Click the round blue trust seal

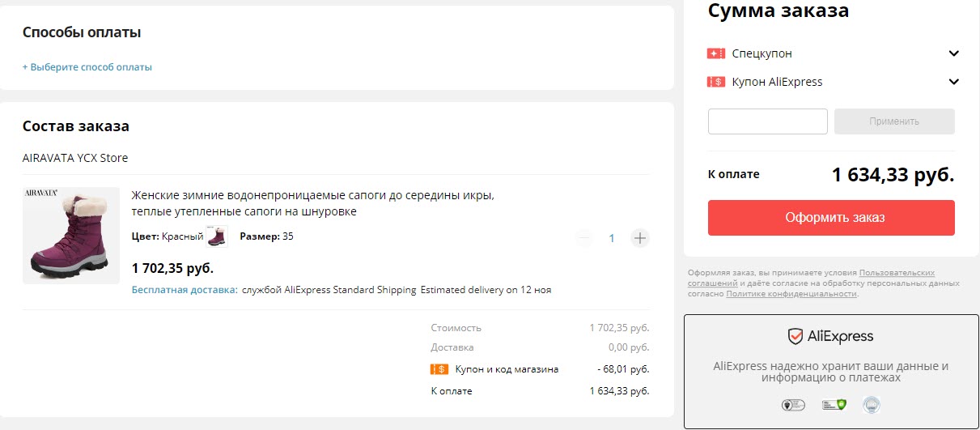pos(871,404)
